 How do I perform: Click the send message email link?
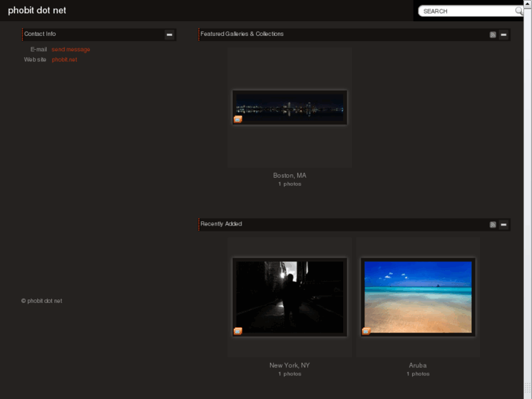pos(71,50)
